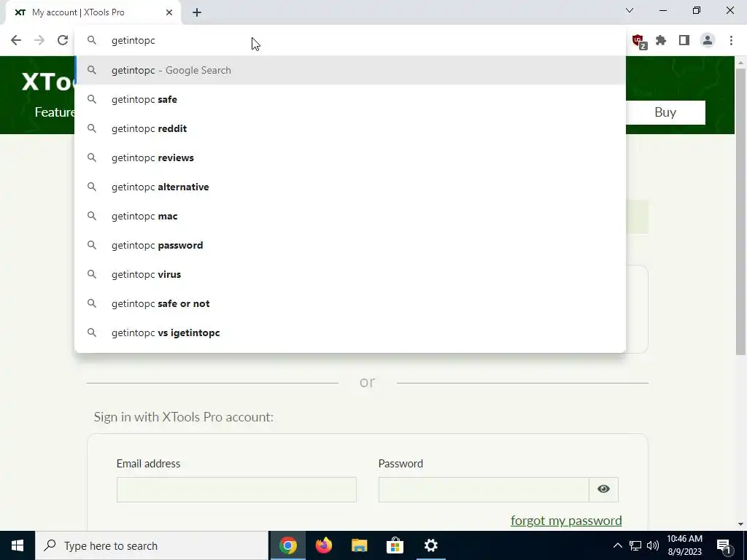Show hidden system tray icons chevron
This screenshot has width=747, height=560.
tap(617, 545)
